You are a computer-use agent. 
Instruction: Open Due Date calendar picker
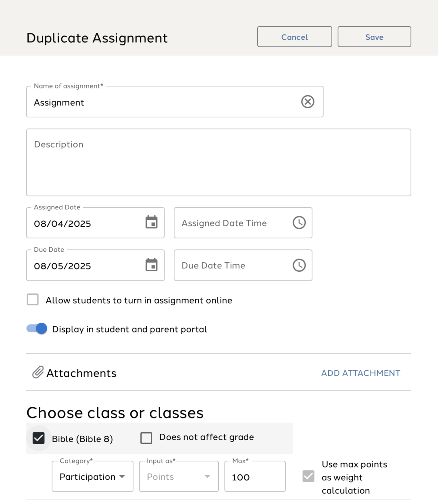click(151, 265)
